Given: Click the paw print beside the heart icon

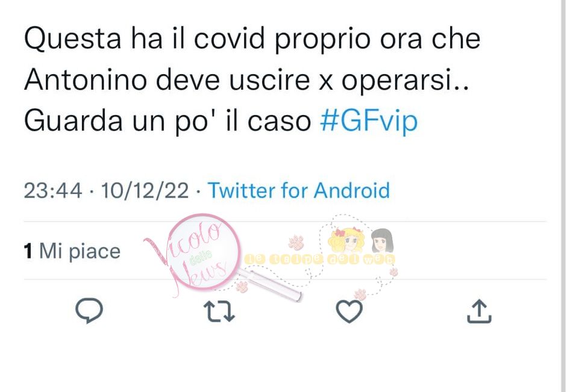Looking at the screenshot, I should click(x=360, y=294).
